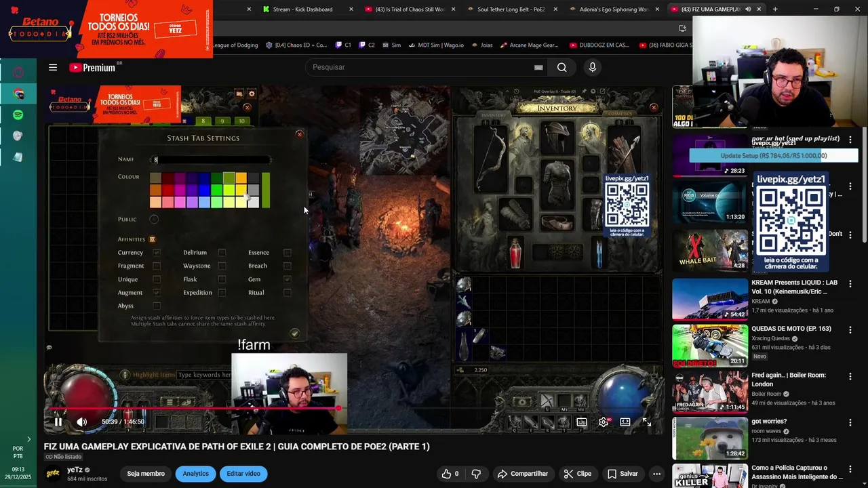
Task: Close the Stash Tab Settings dialog
Action: click(x=299, y=134)
